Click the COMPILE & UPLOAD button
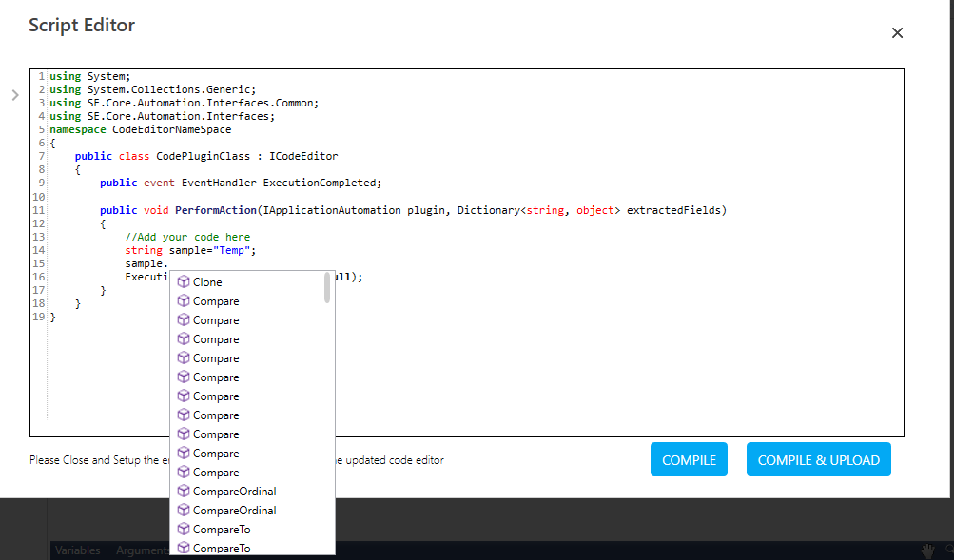954x560 pixels. (818, 459)
